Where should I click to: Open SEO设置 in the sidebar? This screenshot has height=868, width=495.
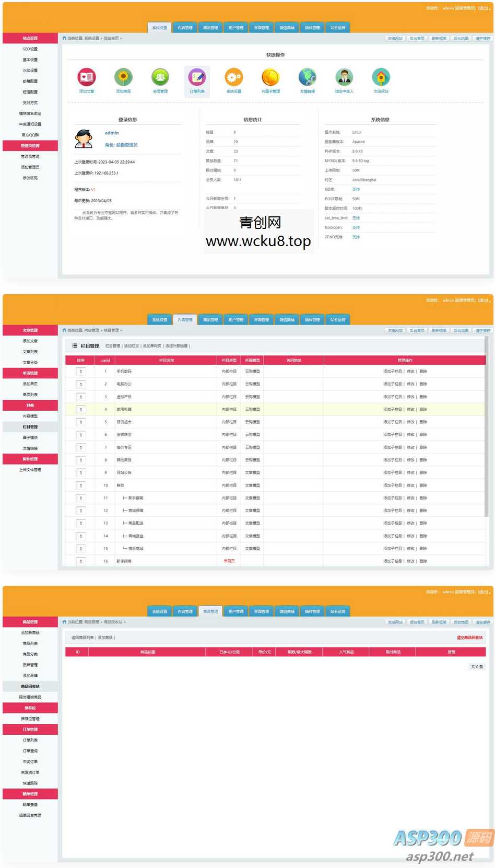[x=30, y=49]
